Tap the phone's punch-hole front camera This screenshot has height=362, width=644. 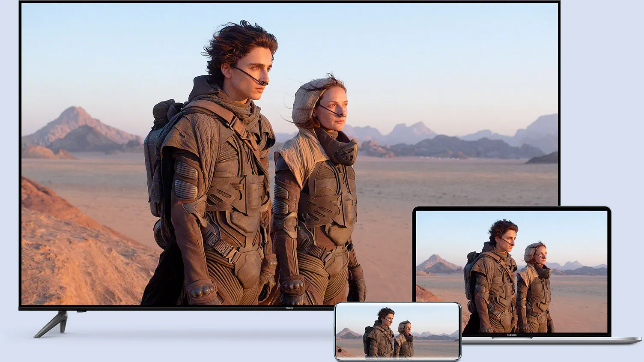tap(340, 350)
